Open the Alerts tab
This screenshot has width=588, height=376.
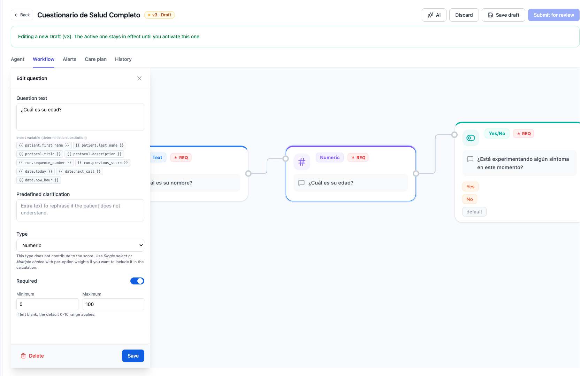[69, 59]
